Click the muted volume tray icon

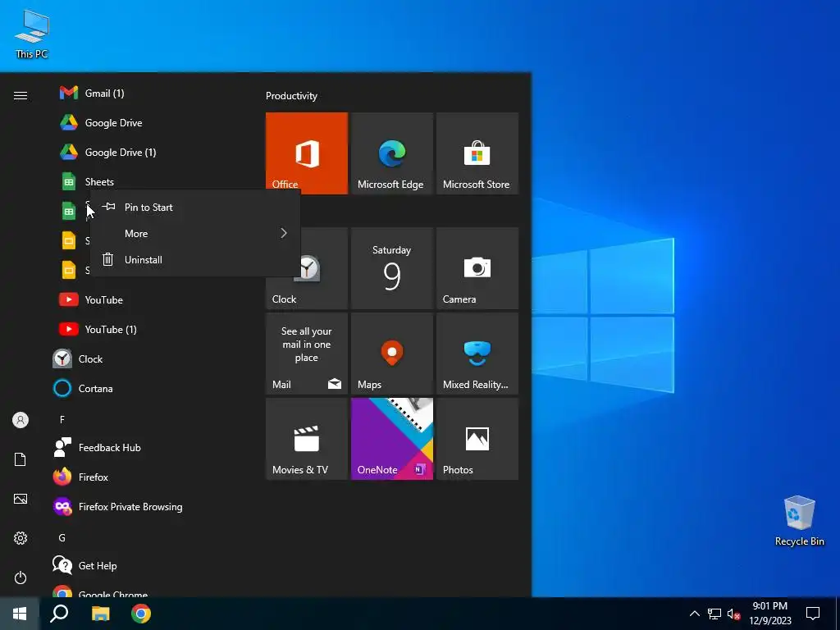pos(733,614)
